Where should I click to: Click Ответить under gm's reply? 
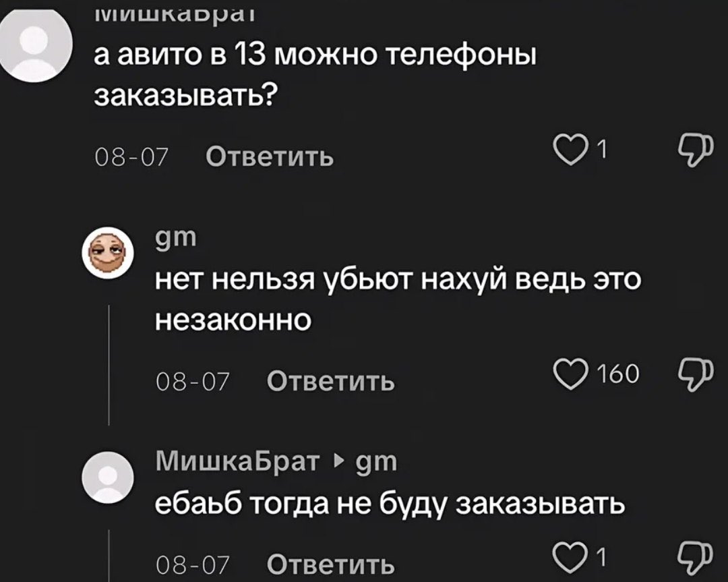tap(330, 382)
